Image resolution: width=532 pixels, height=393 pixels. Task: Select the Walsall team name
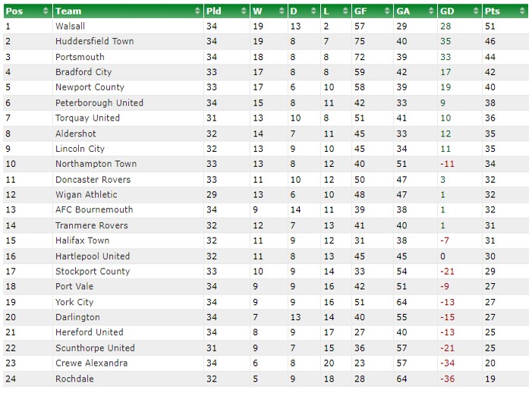pos(71,26)
